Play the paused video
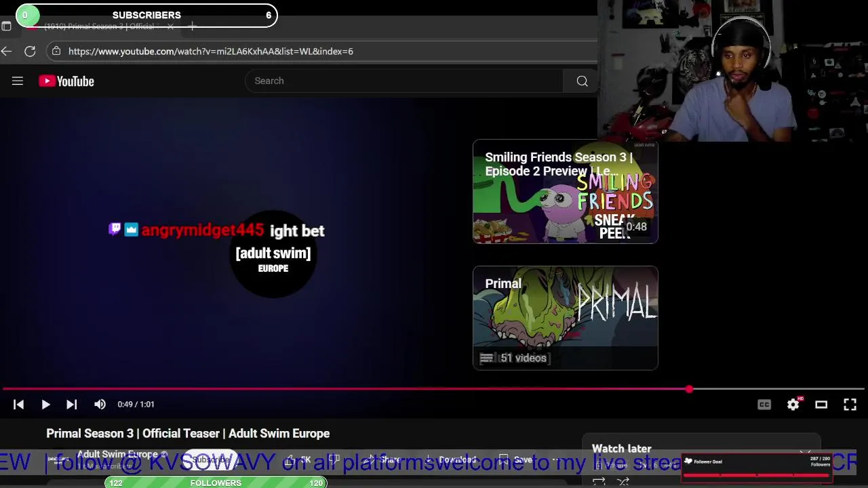This screenshot has width=868, height=488. click(45, 405)
